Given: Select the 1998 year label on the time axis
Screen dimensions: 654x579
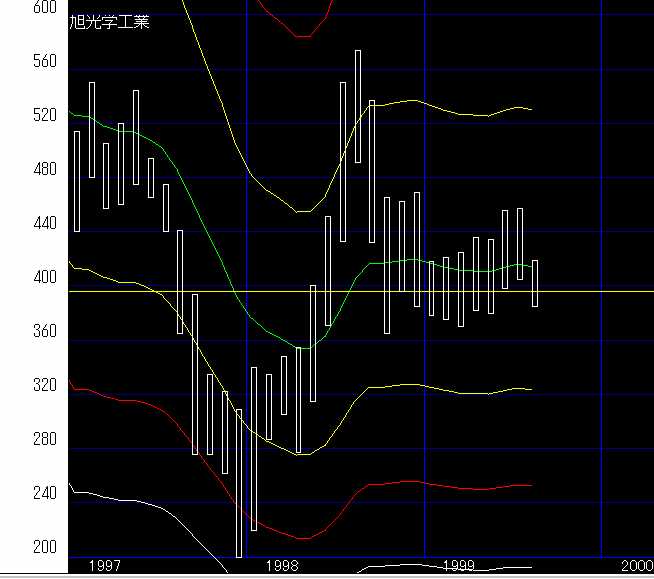Looking at the screenshot, I should [x=282, y=566].
